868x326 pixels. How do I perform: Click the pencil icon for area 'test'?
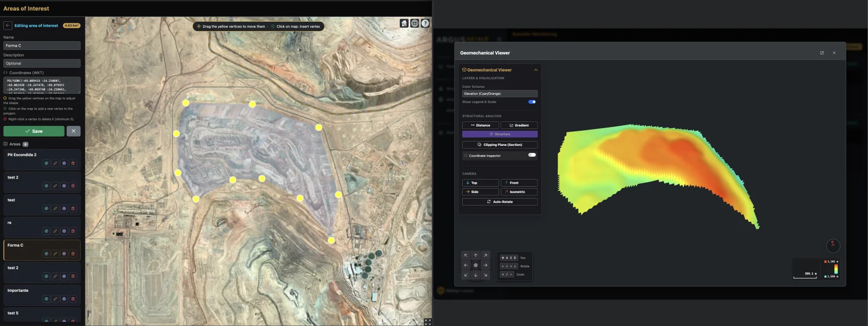point(55,208)
